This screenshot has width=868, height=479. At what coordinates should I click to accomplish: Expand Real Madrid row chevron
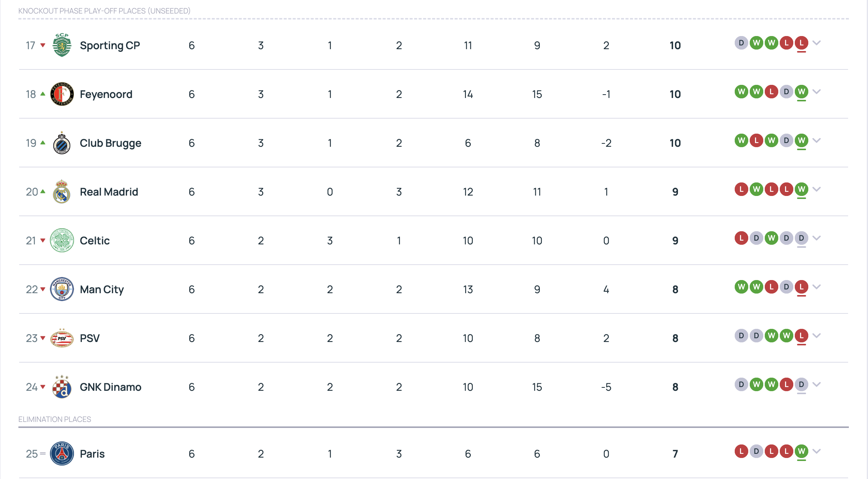tap(817, 189)
